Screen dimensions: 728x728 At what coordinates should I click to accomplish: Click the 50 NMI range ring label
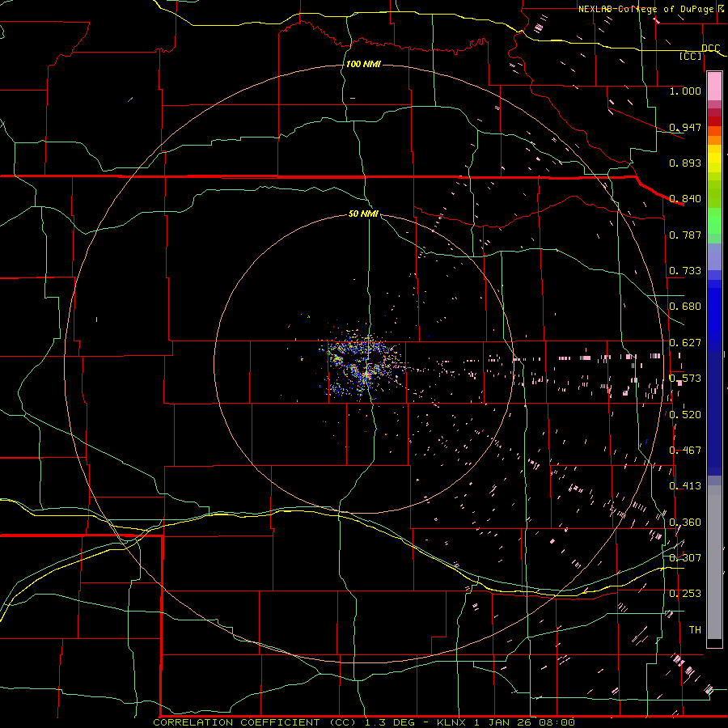pyautogui.click(x=363, y=214)
